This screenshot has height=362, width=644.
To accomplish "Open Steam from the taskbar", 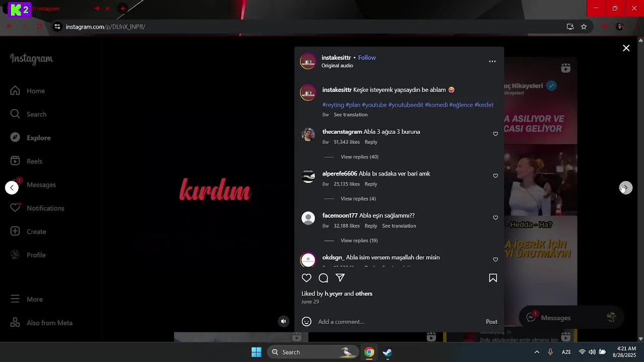I will [387, 352].
